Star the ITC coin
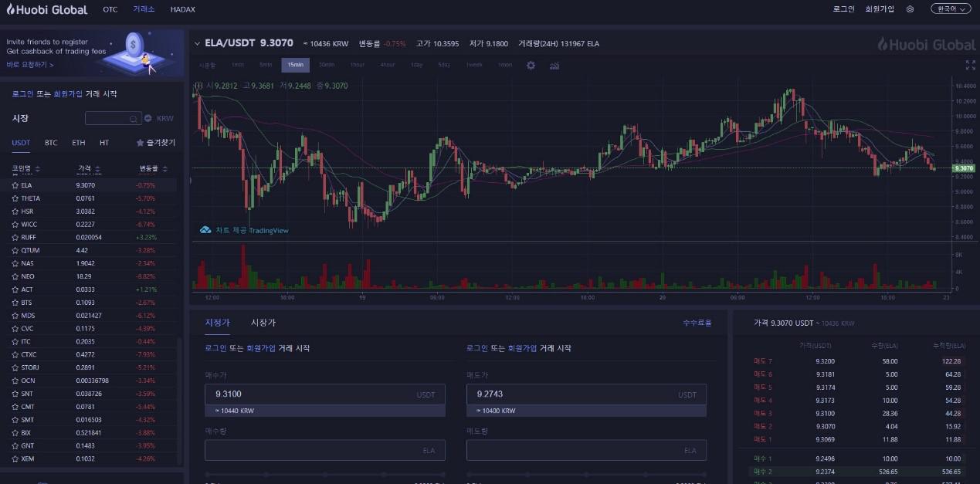 (15, 341)
